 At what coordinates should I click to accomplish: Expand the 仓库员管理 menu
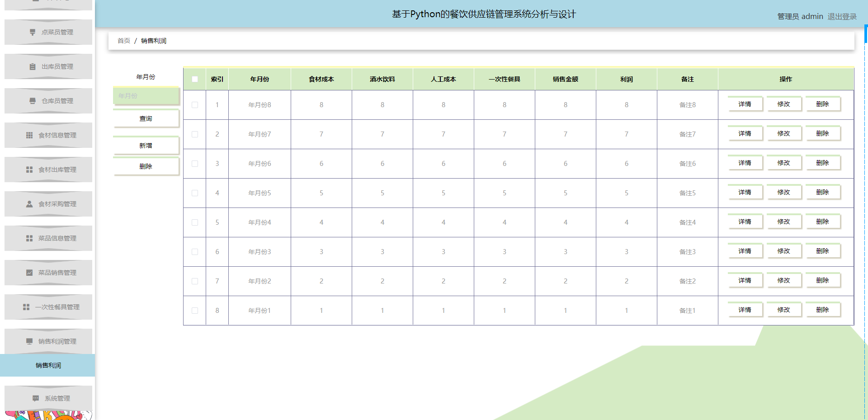click(48, 101)
